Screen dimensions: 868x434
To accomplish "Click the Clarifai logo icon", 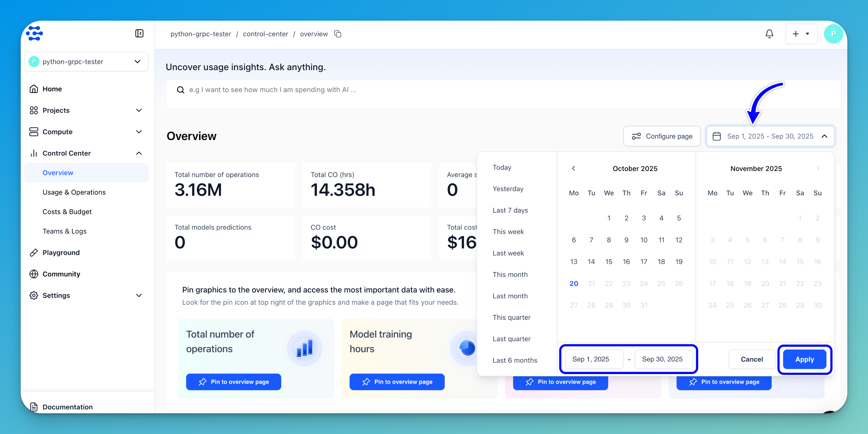I will pyautogui.click(x=35, y=33).
